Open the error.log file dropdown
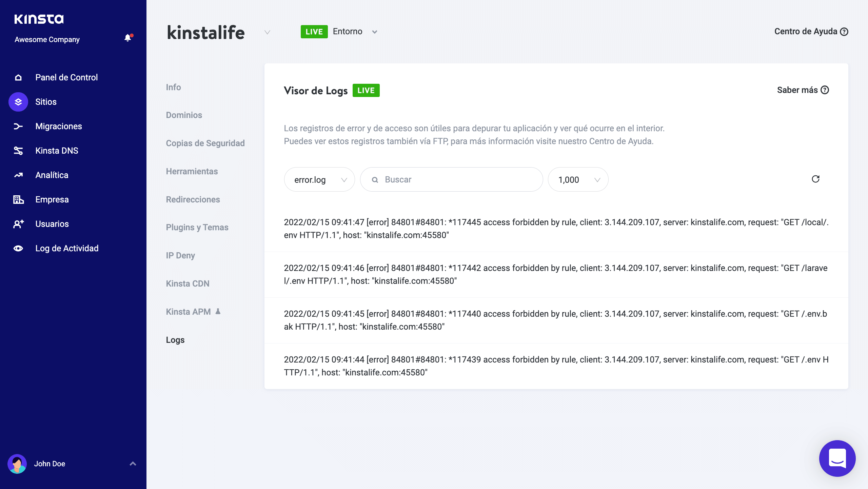 click(x=319, y=179)
